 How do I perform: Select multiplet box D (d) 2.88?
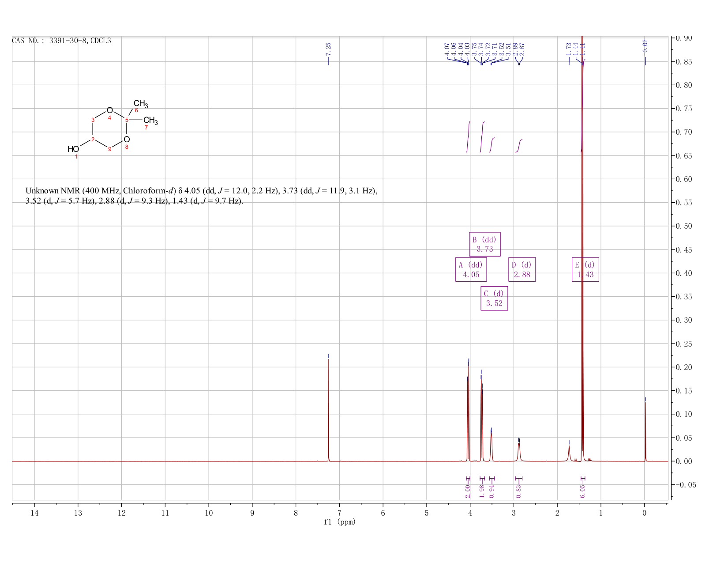[522, 269]
